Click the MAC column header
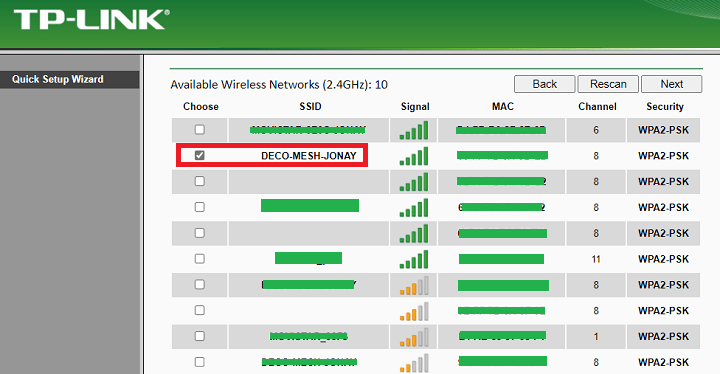This screenshot has width=720, height=374. [x=503, y=106]
